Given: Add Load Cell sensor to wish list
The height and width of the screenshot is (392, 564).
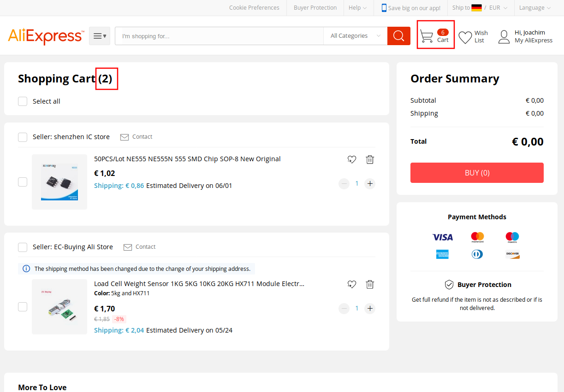Looking at the screenshot, I should [x=352, y=284].
